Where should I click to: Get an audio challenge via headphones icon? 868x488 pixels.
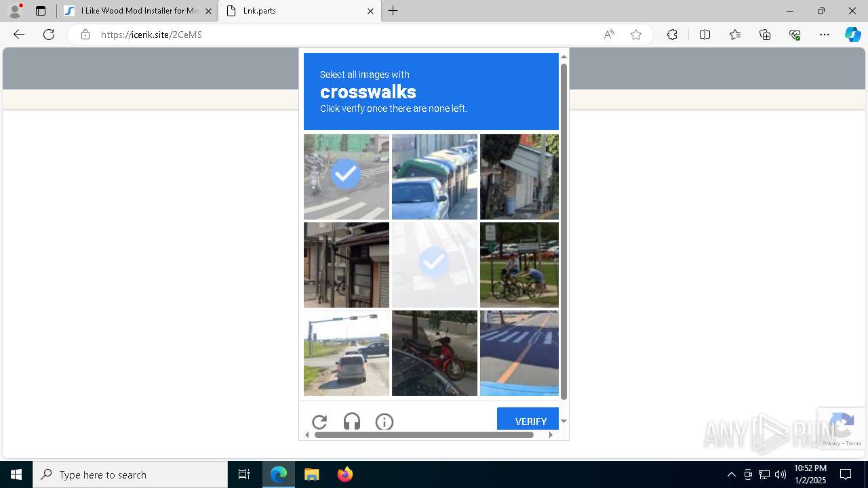coord(352,422)
